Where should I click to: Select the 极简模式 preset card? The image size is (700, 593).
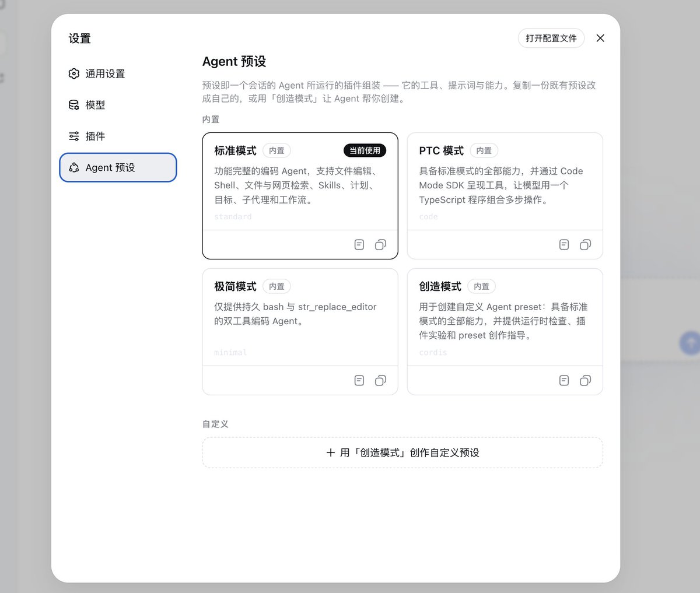point(300,331)
